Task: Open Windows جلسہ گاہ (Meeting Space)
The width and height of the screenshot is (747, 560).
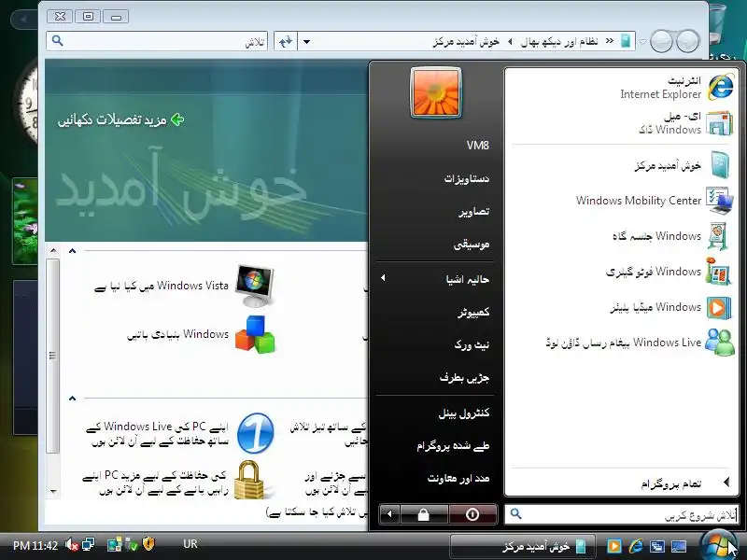Action: pyautogui.click(x=621, y=236)
